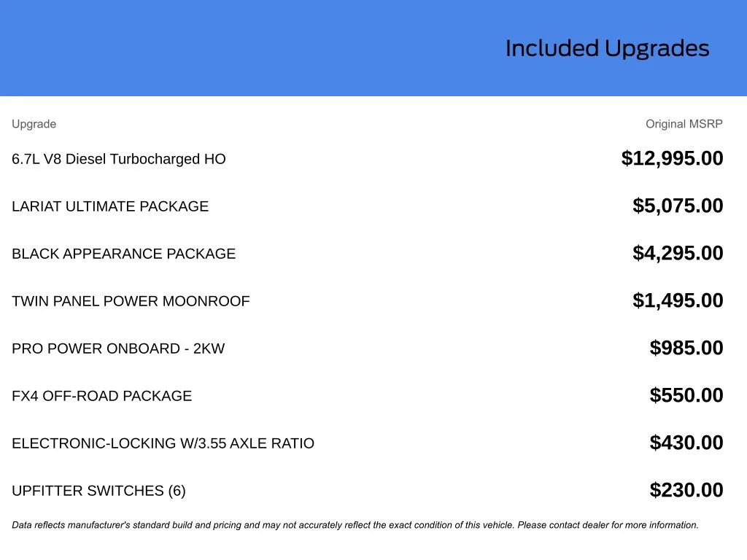
Task: Click the $230.00 price value
Action: pos(686,490)
